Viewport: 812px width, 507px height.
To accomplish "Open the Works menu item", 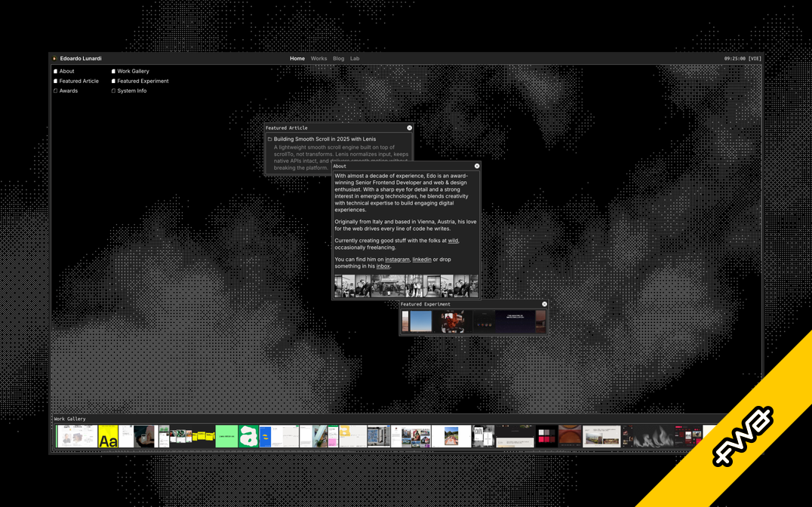I will coord(318,58).
